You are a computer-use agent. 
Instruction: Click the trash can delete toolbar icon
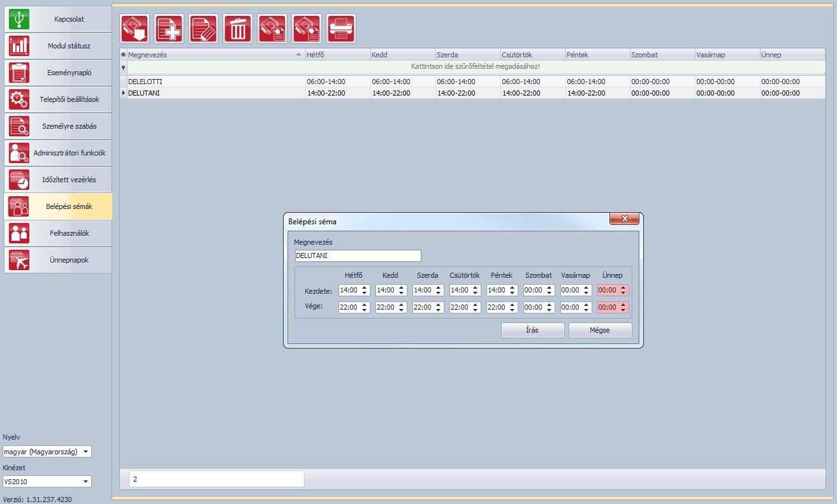238,29
